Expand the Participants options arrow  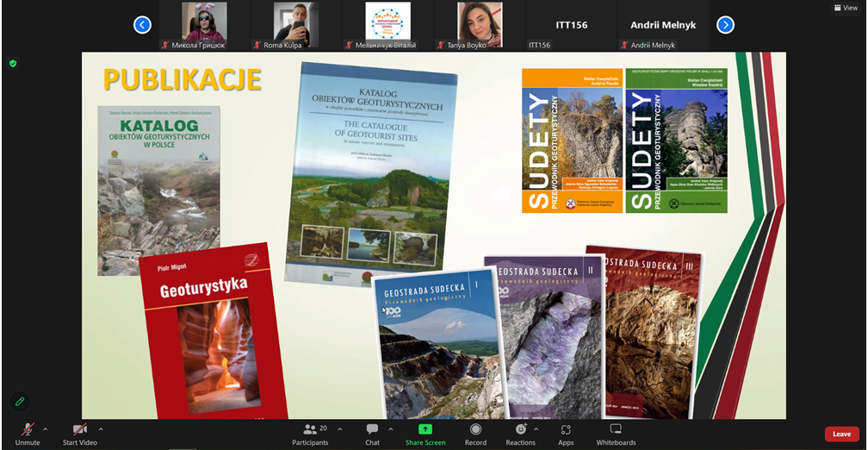(340, 428)
